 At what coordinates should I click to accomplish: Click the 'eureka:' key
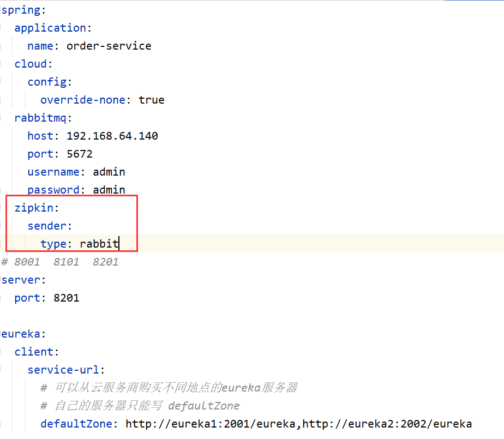(x=23, y=334)
